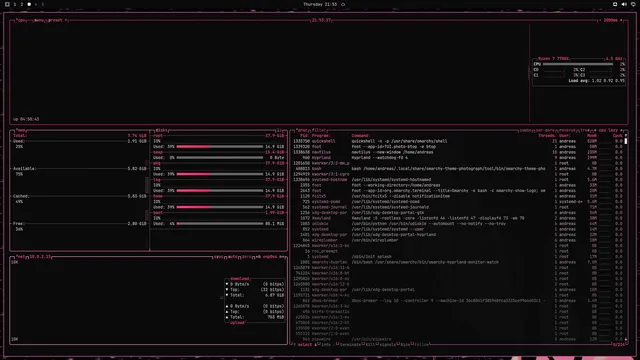This screenshot has height=360, width=640.
Task: Select the quickshell process row
Action: coord(458,141)
